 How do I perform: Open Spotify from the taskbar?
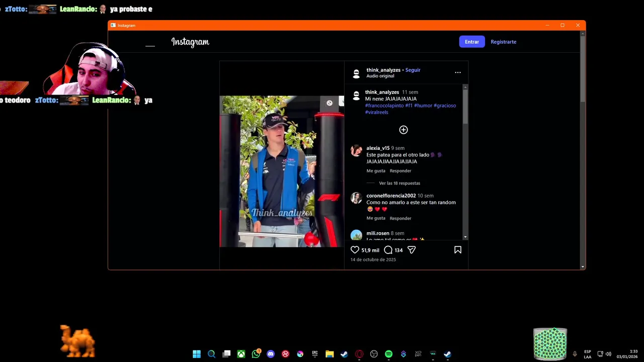(x=388, y=354)
